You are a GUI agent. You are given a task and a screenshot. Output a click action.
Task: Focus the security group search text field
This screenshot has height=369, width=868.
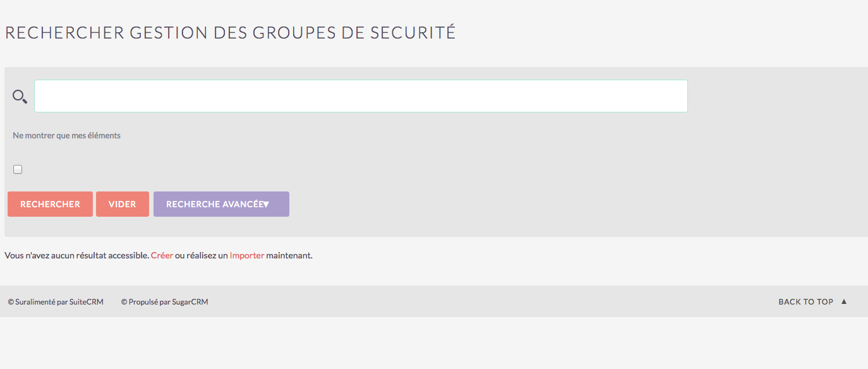pyautogui.click(x=361, y=96)
